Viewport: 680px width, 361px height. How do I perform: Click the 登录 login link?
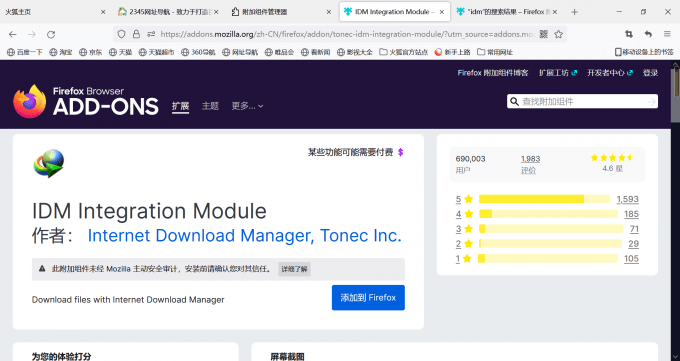tap(651, 73)
